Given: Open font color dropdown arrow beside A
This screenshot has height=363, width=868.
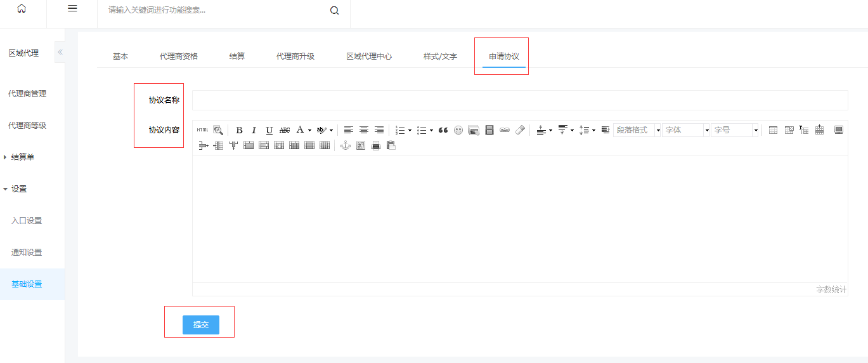Looking at the screenshot, I should point(309,130).
